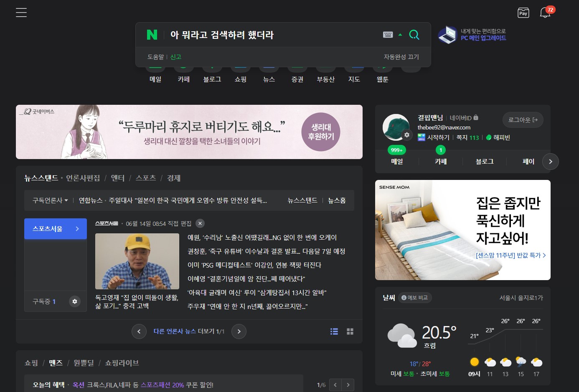Open the 블로그 shortcut below the search box
This screenshot has height=392, width=579.
(212, 79)
